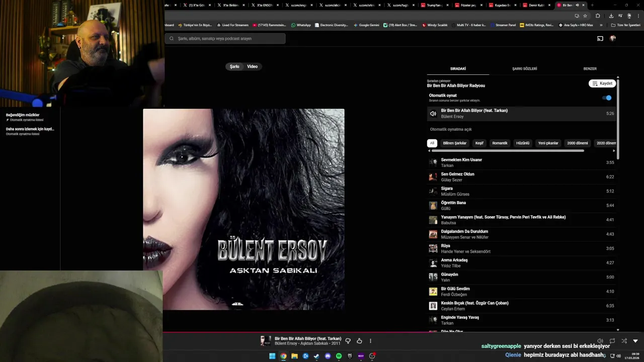This screenshot has height=362, width=644.
Task: Click the Kaydet button
Action: (x=602, y=83)
